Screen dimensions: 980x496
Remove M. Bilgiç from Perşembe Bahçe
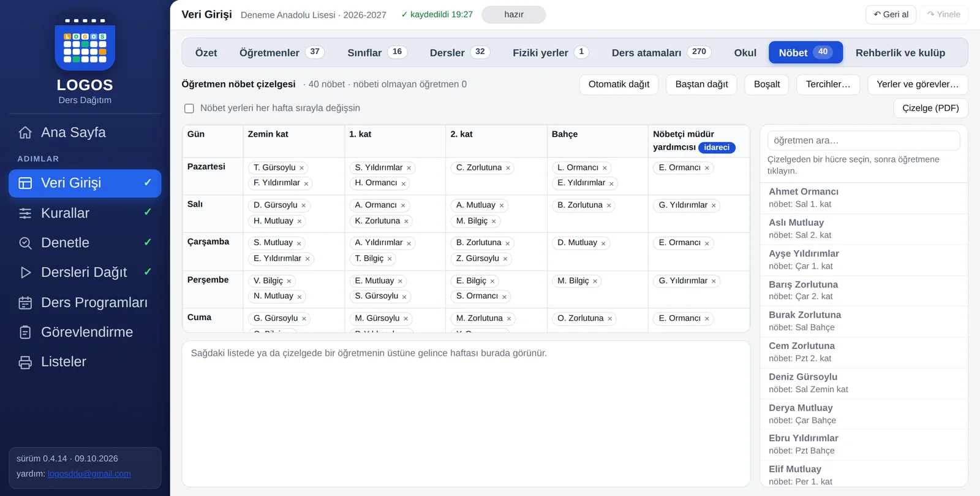coord(595,281)
